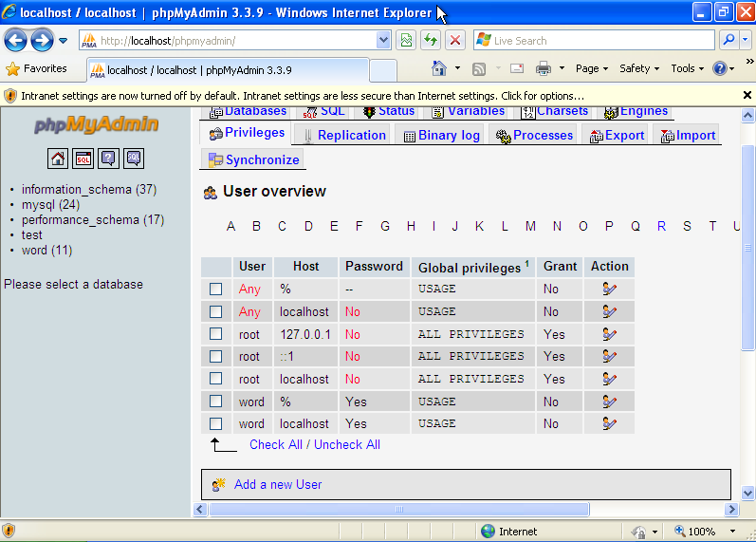Click the browser Stop loading icon
Screen dimensions: 756x542
pyautogui.click(x=455, y=41)
